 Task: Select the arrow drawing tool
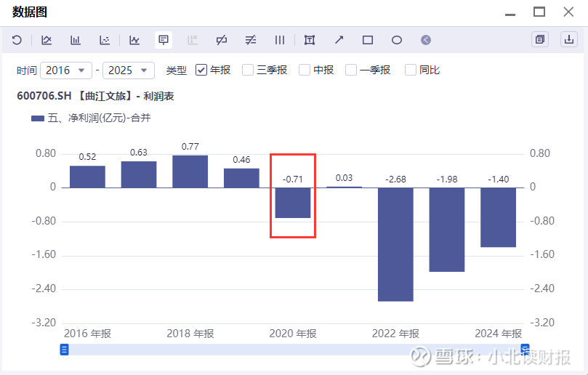[339, 40]
